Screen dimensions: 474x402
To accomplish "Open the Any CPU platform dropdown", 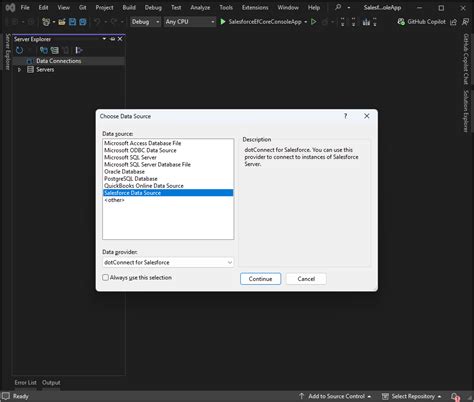I will 190,22.
